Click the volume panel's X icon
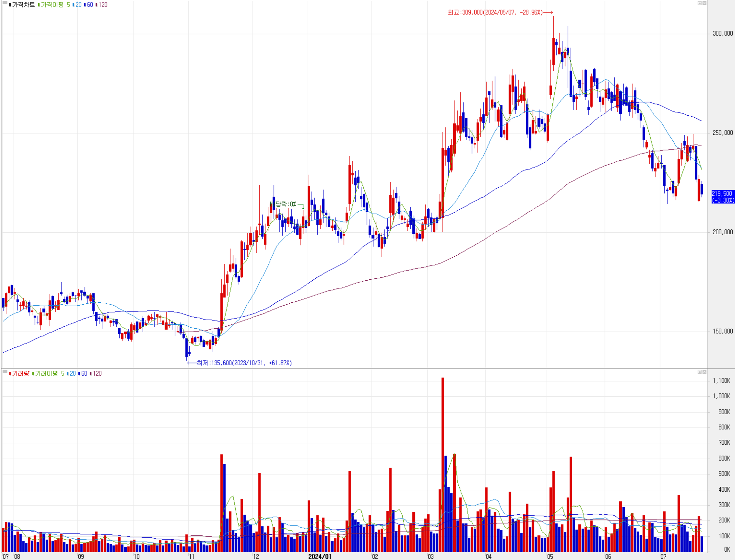735x560 pixels. pyautogui.click(x=704, y=372)
